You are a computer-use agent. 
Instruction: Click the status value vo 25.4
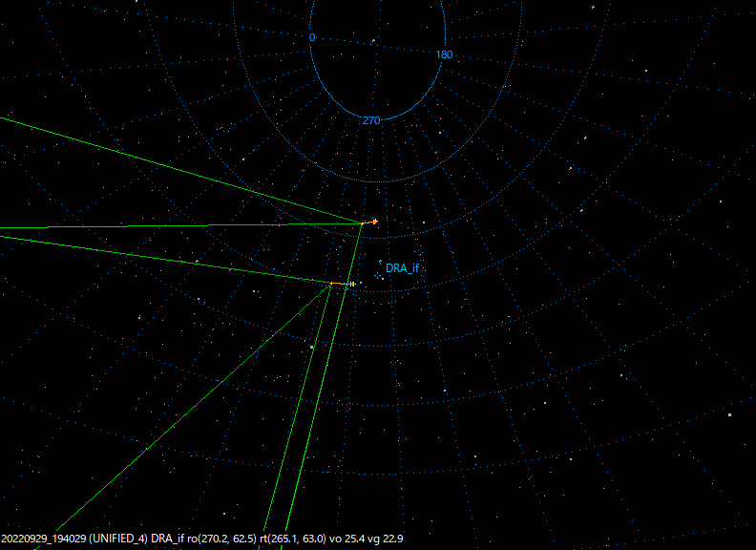click(347, 539)
